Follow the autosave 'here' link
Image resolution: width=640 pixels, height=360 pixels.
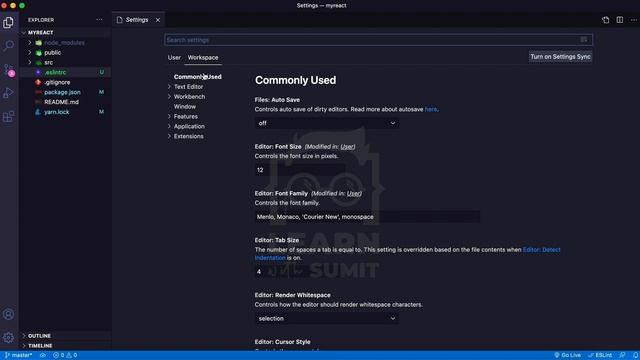[431, 109]
